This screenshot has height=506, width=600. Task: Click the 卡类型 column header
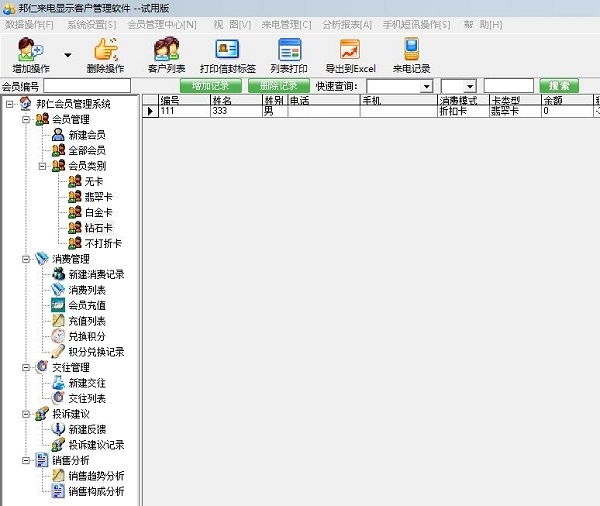(515, 100)
